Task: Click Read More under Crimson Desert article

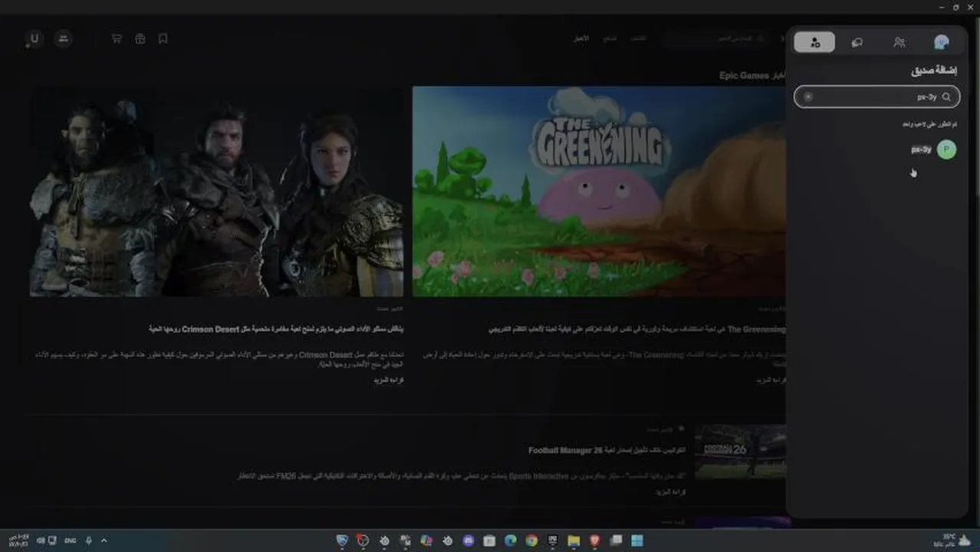Action: (389, 379)
